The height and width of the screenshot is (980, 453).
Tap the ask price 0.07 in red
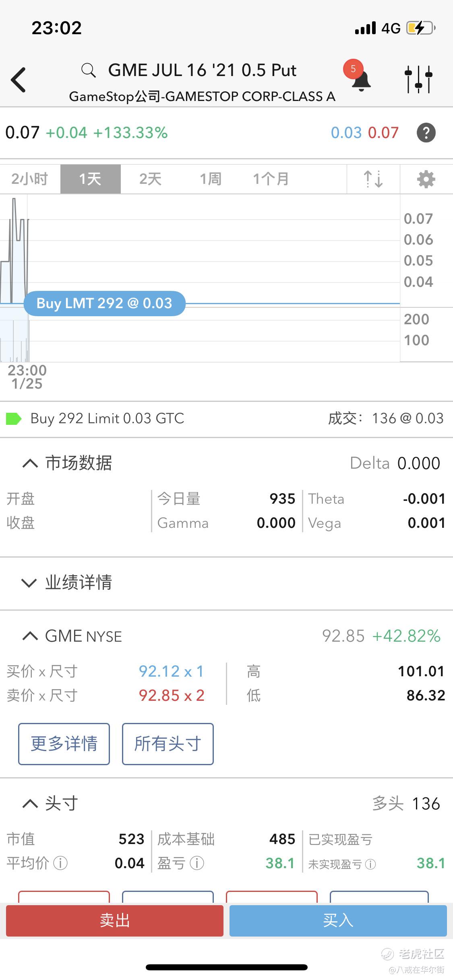click(383, 133)
